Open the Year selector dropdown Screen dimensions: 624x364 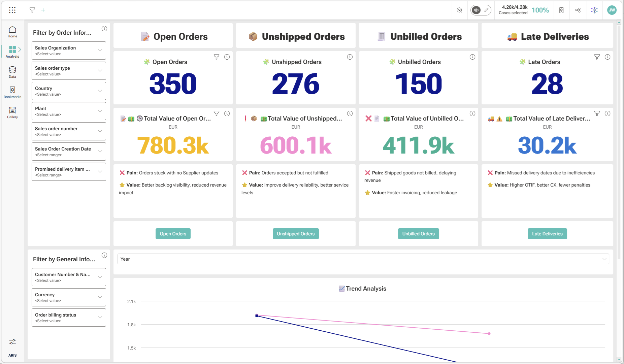363,259
